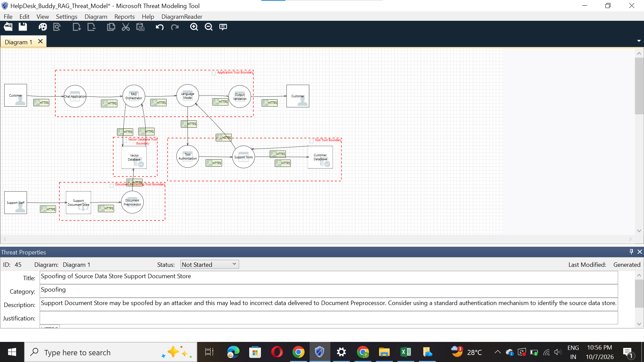The image size is (644, 362).
Task: Select the Vector Database store node
Action: click(134, 157)
